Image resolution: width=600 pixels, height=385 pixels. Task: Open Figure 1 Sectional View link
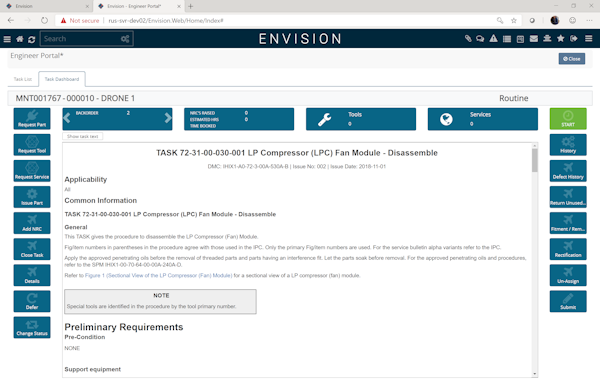(158, 275)
